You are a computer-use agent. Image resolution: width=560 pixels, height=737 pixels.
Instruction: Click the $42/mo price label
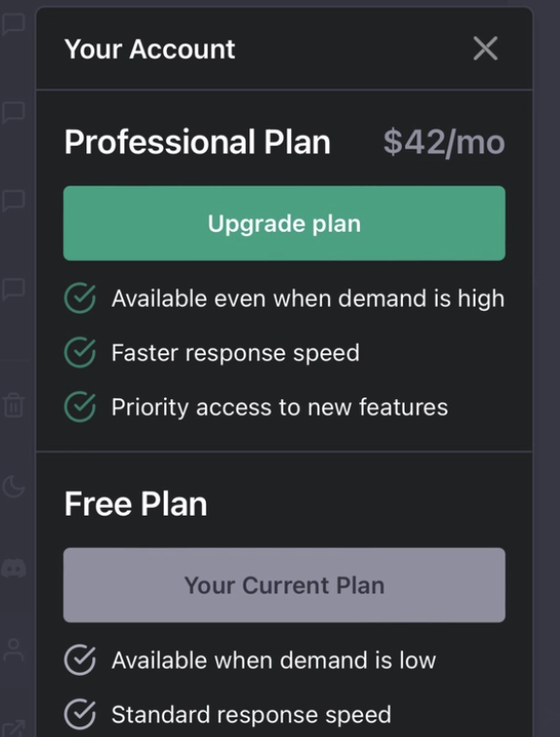click(444, 142)
